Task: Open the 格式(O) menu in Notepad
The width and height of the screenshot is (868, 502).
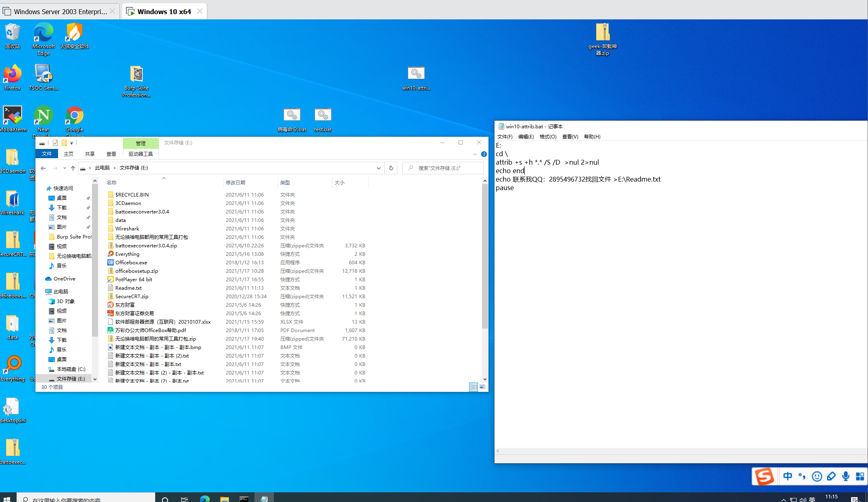Action: coord(548,137)
